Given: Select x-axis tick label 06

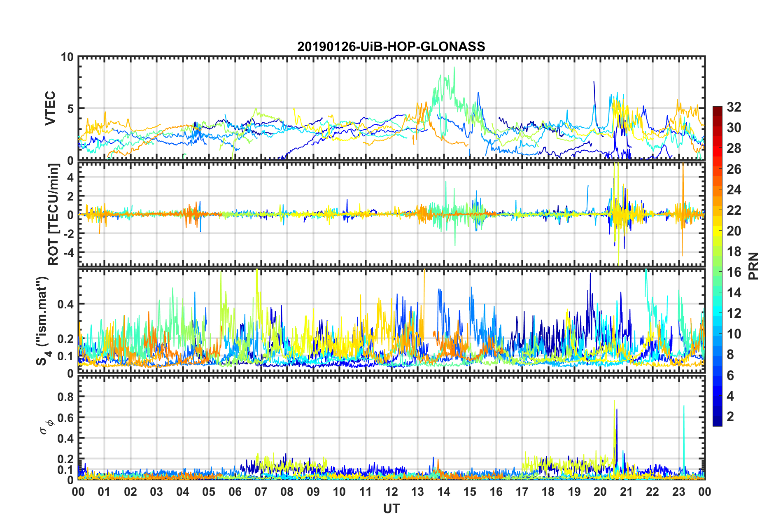Looking at the screenshot, I should click(x=235, y=492).
